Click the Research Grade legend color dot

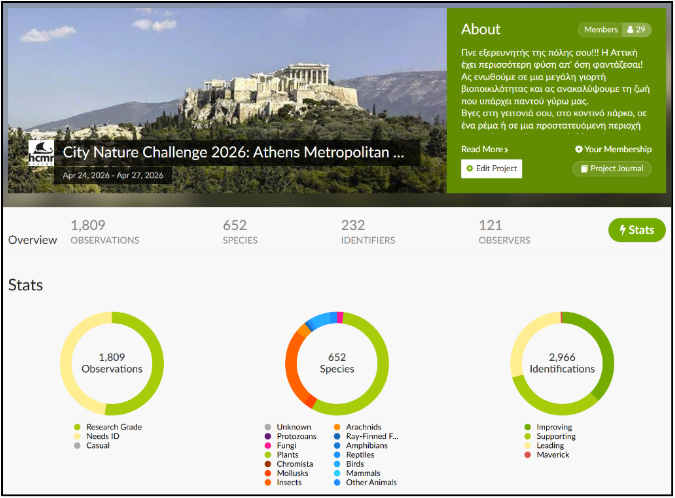[x=77, y=427]
